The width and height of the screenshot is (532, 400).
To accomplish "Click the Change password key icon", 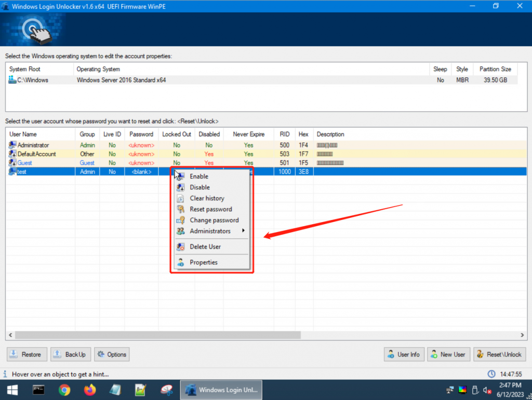I will pyautogui.click(x=181, y=220).
